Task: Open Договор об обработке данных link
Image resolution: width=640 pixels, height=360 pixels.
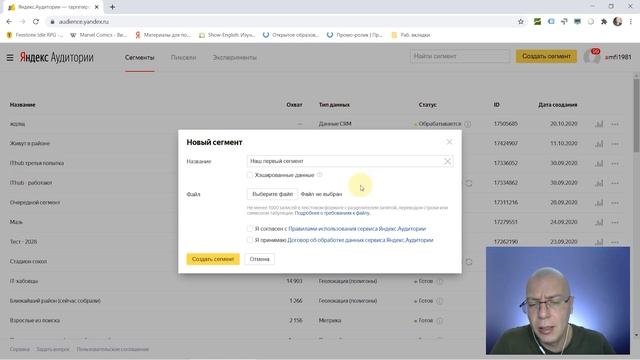Action: (360, 240)
